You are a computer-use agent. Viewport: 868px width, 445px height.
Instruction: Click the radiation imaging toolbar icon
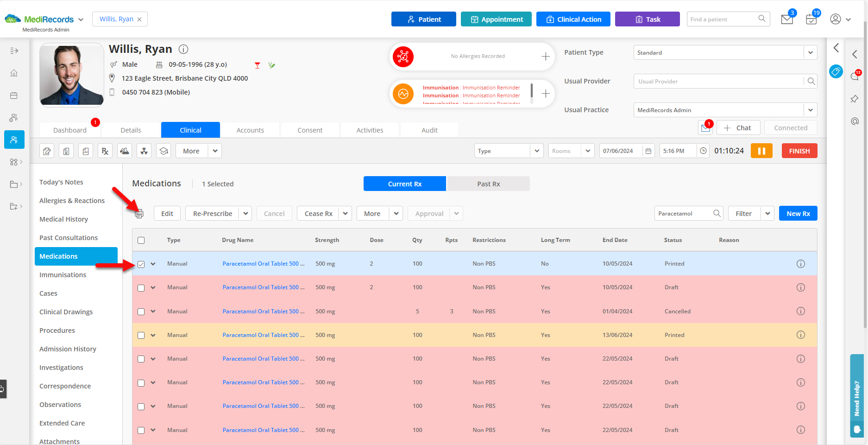144,151
